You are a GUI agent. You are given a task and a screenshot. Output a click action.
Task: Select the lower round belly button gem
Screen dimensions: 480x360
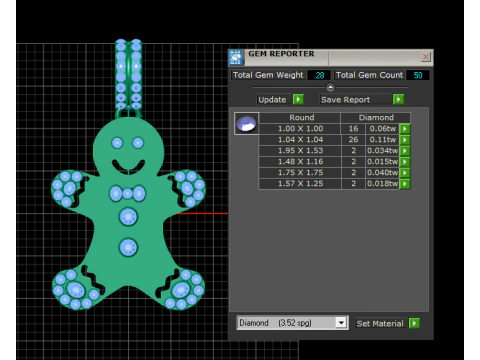coord(128,247)
